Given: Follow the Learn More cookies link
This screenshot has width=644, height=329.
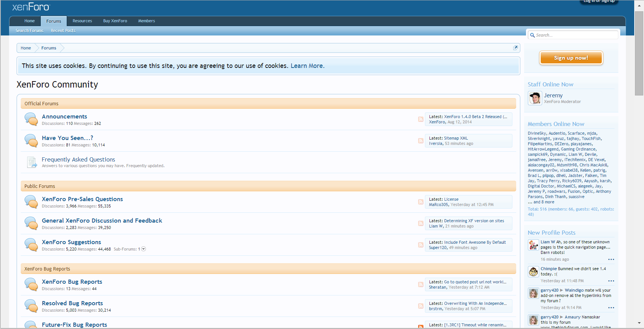Looking at the screenshot, I should (x=307, y=66).
